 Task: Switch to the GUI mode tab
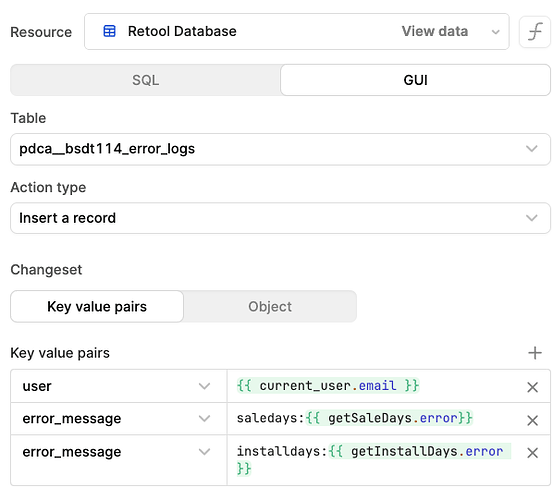coord(415,80)
